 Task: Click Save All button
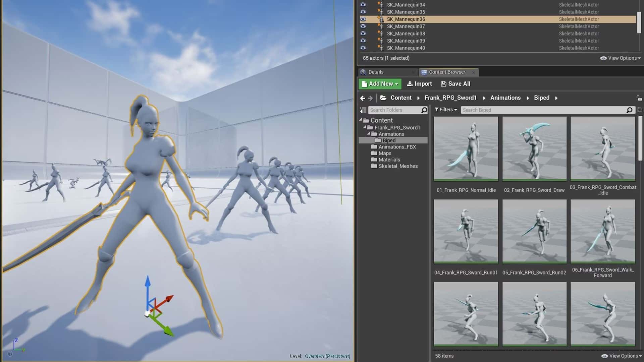pos(455,84)
